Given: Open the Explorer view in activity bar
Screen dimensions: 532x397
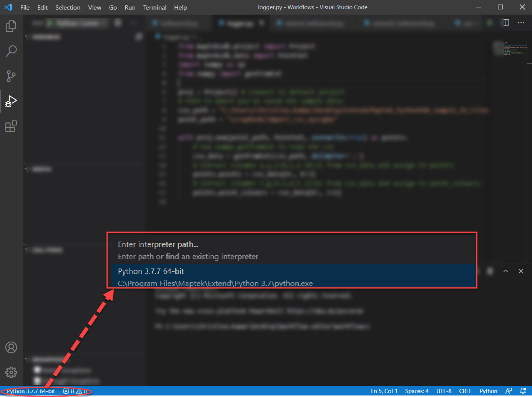Looking at the screenshot, I should point(11,26).
